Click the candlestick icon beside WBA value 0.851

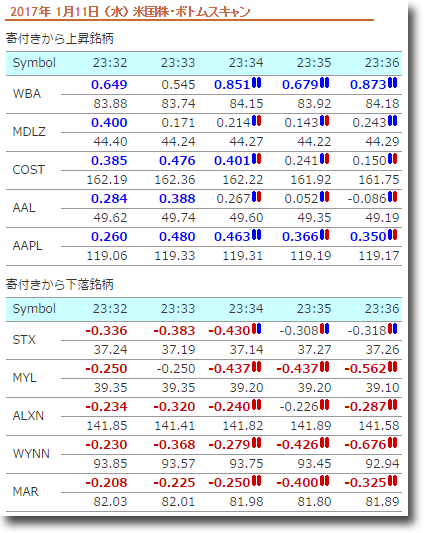pyautogui.click(x=256, y=83)
